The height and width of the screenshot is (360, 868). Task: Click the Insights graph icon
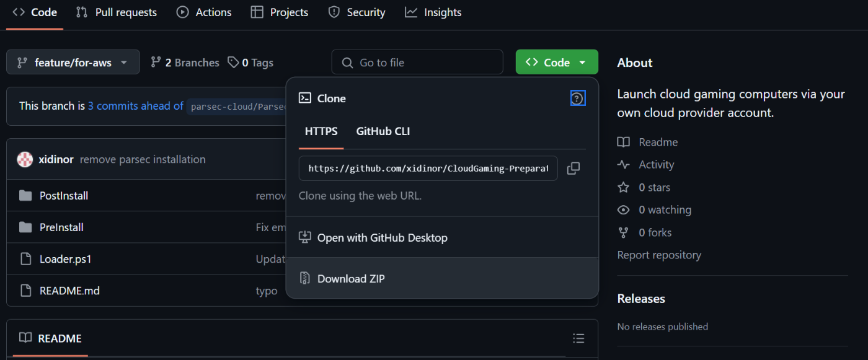pyautogui.click(x=411, y=12)
